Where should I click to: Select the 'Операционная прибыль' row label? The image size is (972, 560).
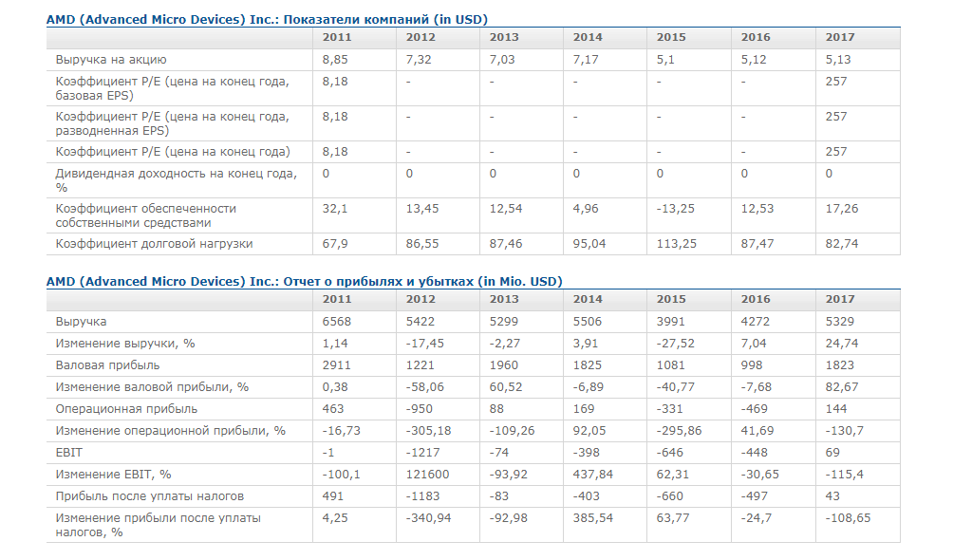click(126, 409)
